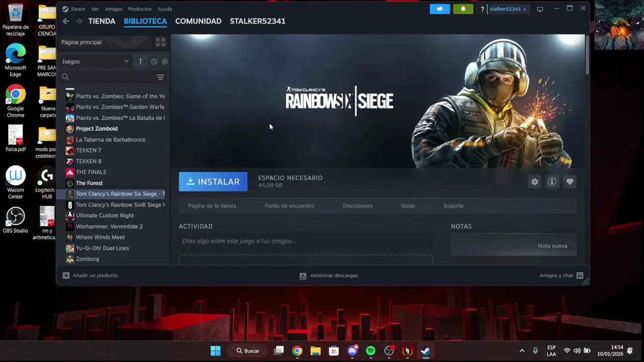Open game settings gear icon
Screen dimensions: 644x362
click(x=535, y=182)
